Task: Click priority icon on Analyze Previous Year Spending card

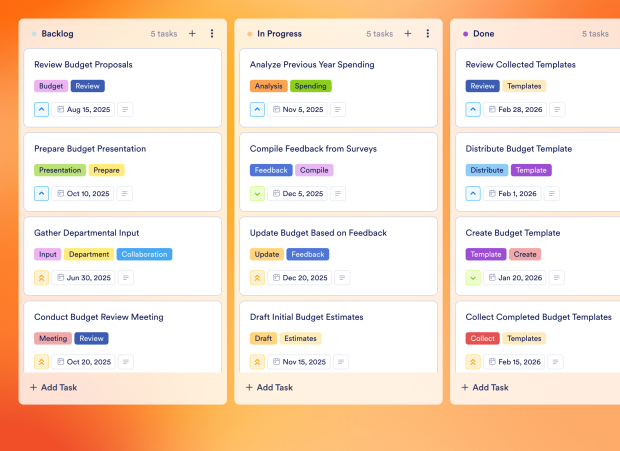Action: click(x=258, y=110)
